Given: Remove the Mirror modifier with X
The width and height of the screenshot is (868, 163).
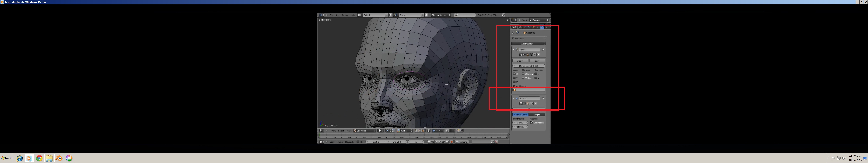Looking at the screenshot, I should click(x=543, y=50).
